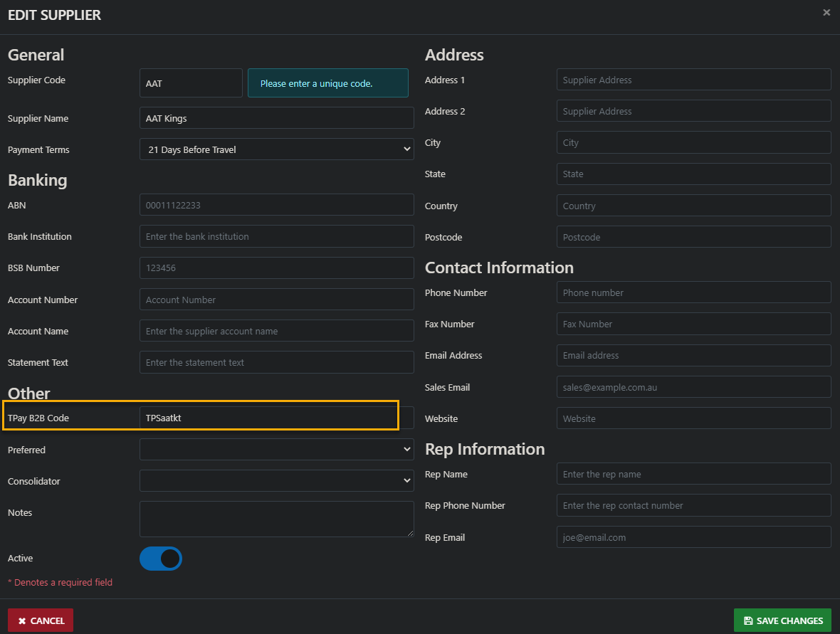Expand the Preferred dropdown
Screen dimensions: 840x634
[x=276, y=450]
